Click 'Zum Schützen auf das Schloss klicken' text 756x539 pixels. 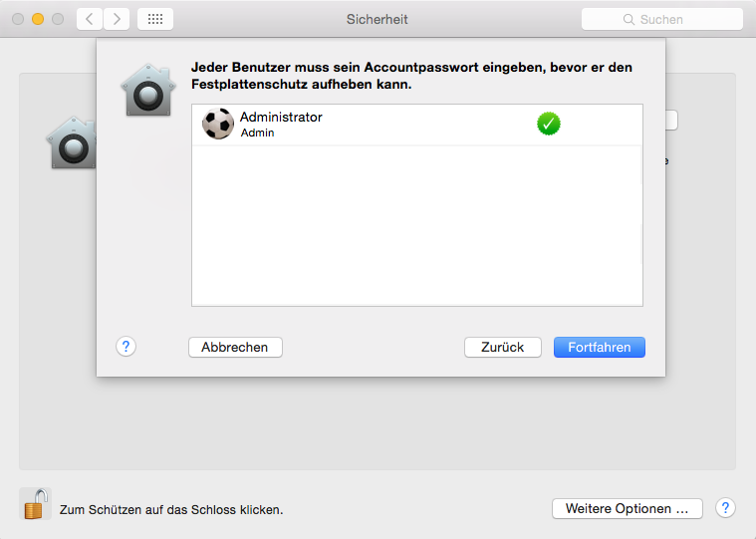pos(171,509)
